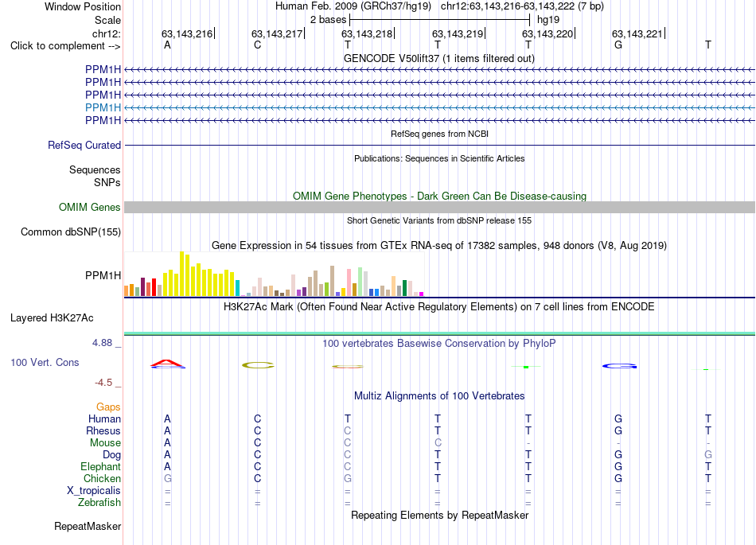
Task: Click the Scale track label
Action: [107, 20]
